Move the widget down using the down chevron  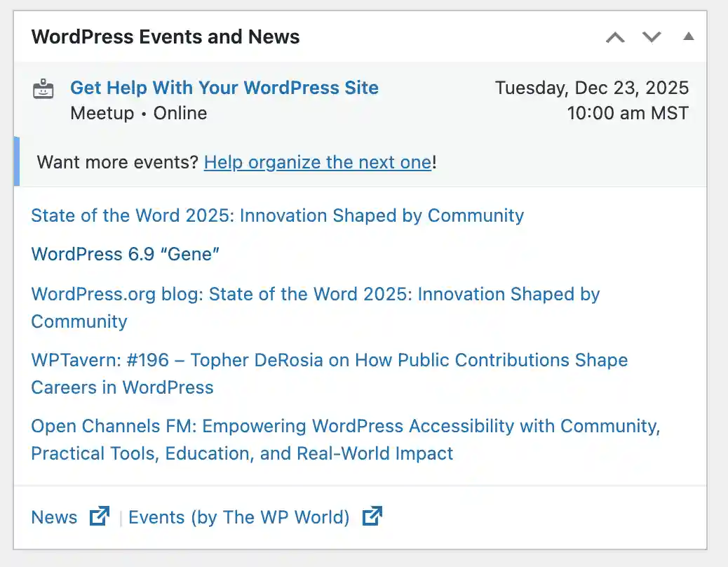tap(651, 37)
